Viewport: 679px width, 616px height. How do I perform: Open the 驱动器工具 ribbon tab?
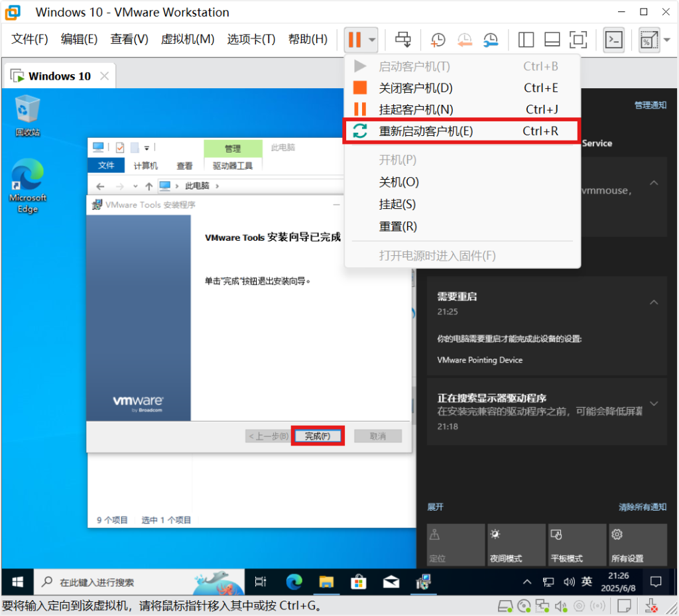click(233, 166)
